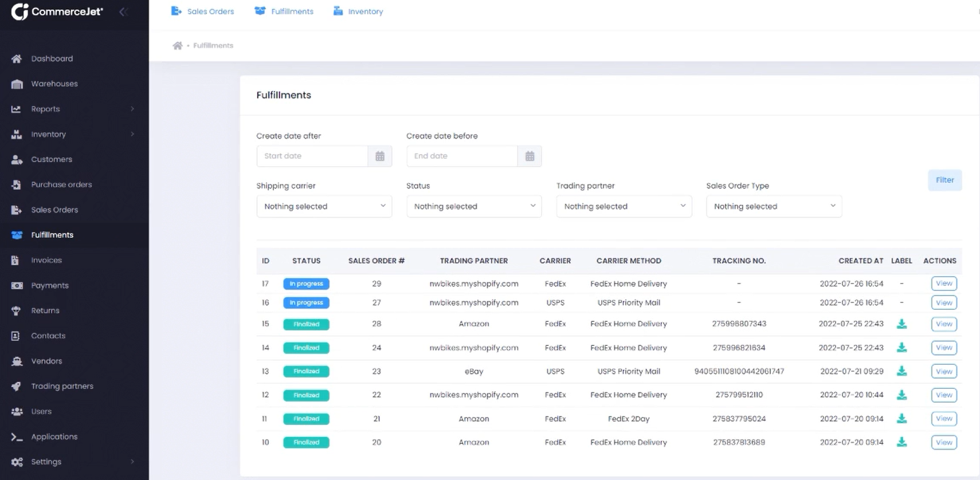
Task: Click the Contacts address book icon
Action: point(15,336)
